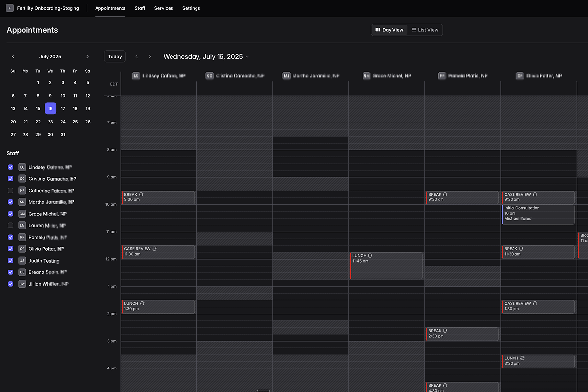The height and width of the screenshot is (392, 588).
Task: Click the mini calendar previous month arrow
Action: click(13, 56)
